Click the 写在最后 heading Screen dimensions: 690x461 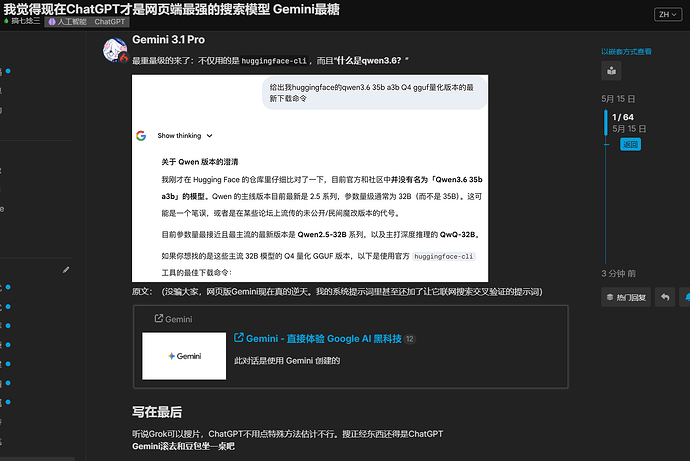157,412
